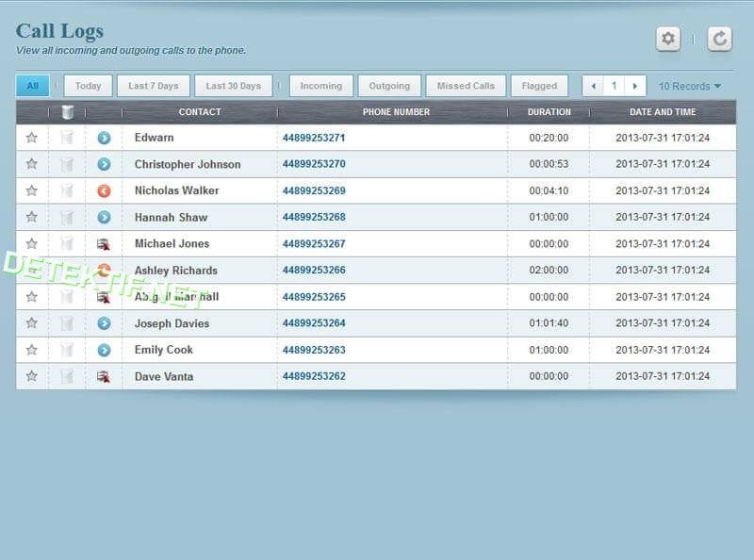Click the orange call icon for Nicholas Walker
Viewport: 754px width, 560px height.
(x=104, y=190)
